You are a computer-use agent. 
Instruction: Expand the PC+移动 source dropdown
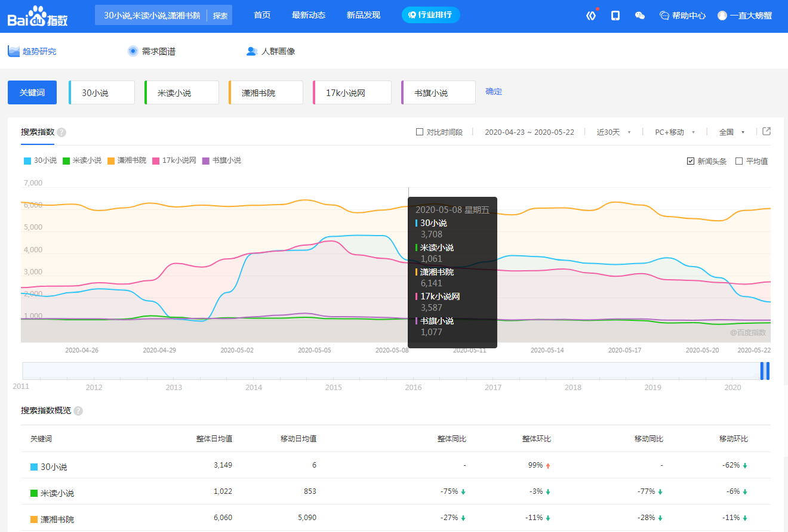pos(675,132)
